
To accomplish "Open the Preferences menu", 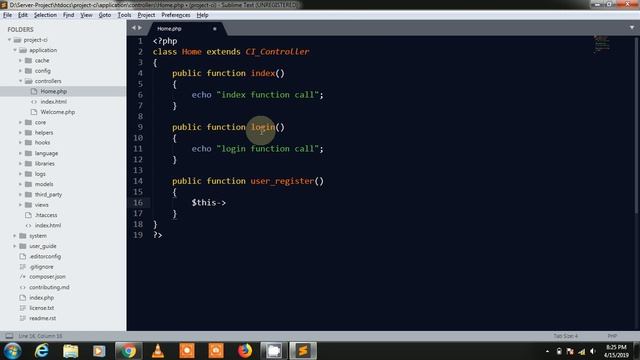I will tap(176, 15).
